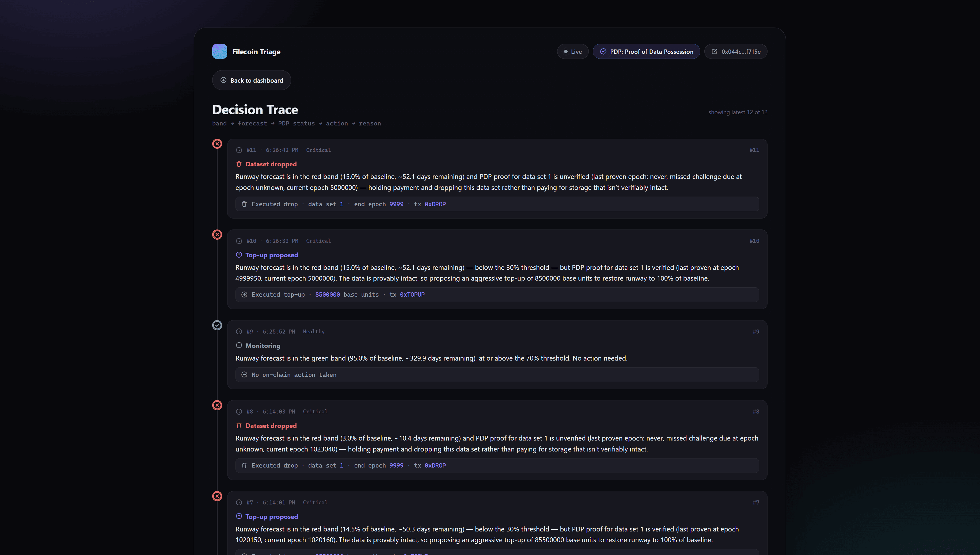Open the 0x044c...f715e address link

tap(736, 51)
